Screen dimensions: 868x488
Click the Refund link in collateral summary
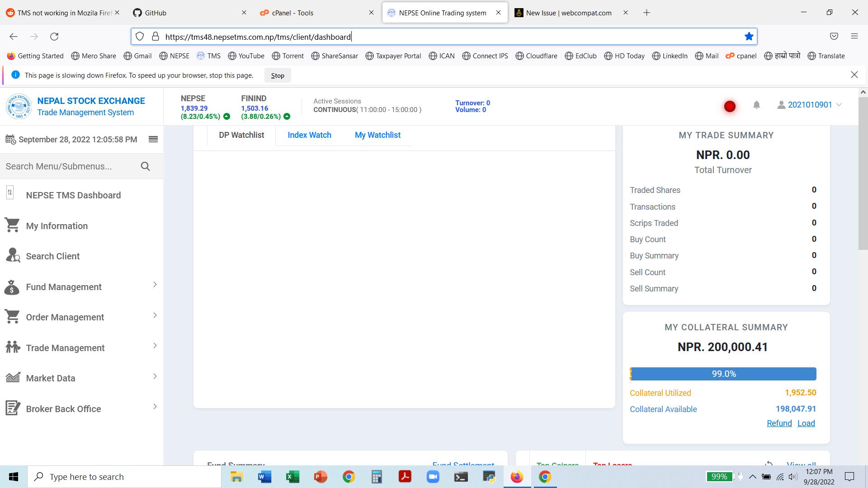pos(779,423)
